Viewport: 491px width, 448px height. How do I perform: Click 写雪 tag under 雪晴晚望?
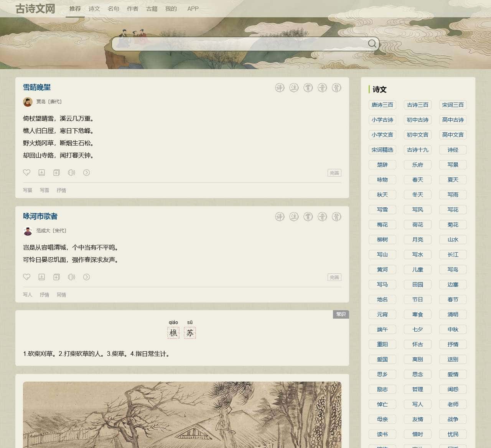click(x=44, y=190)
